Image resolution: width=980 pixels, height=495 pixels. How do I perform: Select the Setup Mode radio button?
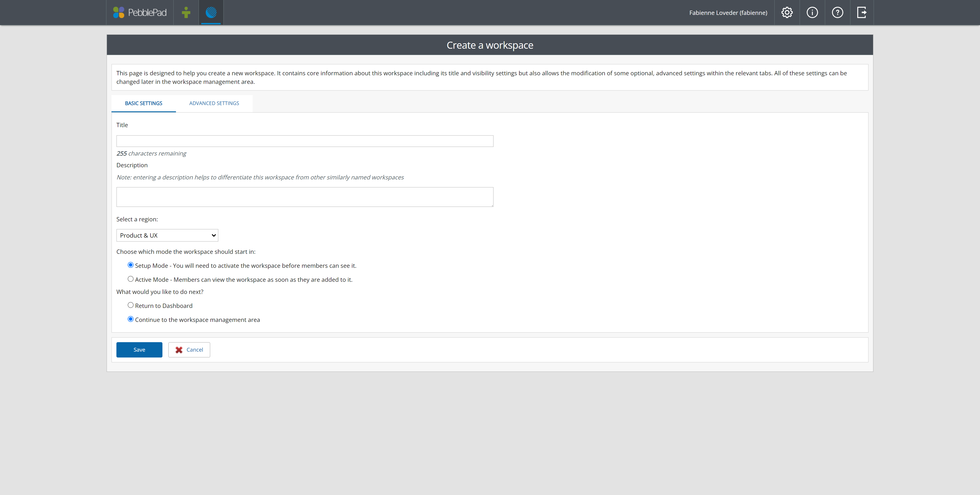pos(130,265)
